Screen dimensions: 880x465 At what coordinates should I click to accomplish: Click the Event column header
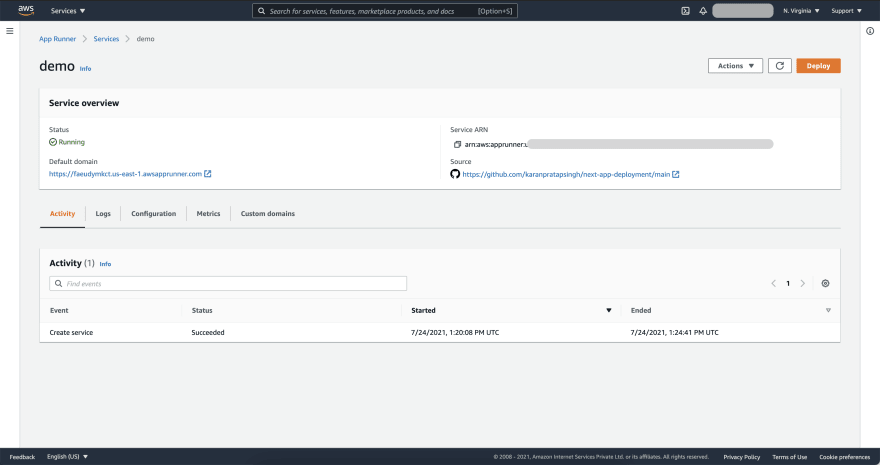(59, 310)
